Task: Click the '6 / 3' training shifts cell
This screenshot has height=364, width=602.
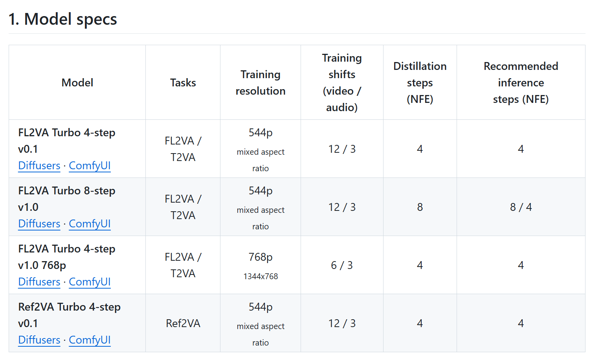Action: (342, 265)
